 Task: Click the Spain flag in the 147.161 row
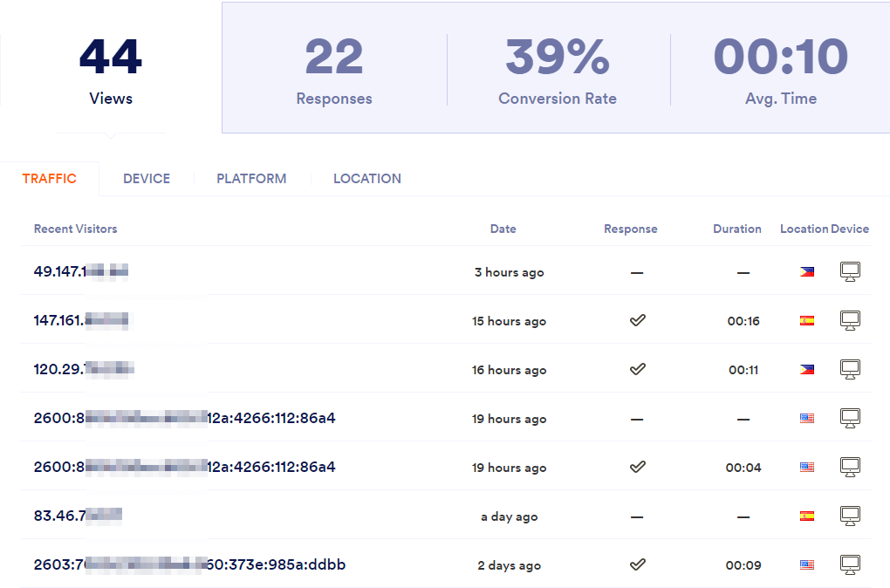pos(806,320)
